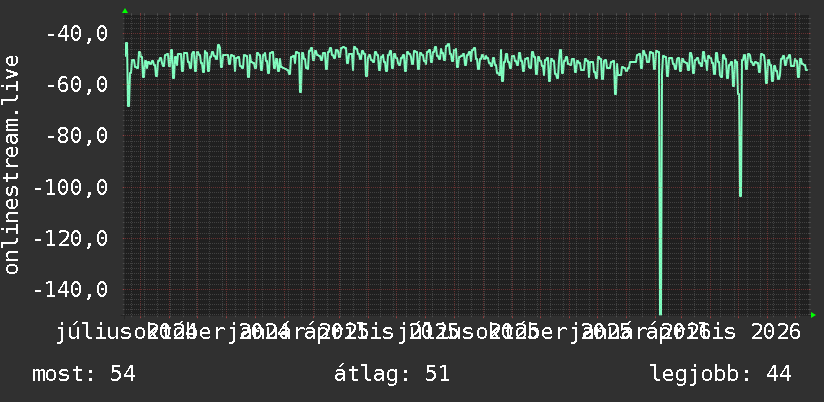Click the green arrow ending the X axis
The height and width of the screenshot is (402, 824).
[x=813, y=315]
